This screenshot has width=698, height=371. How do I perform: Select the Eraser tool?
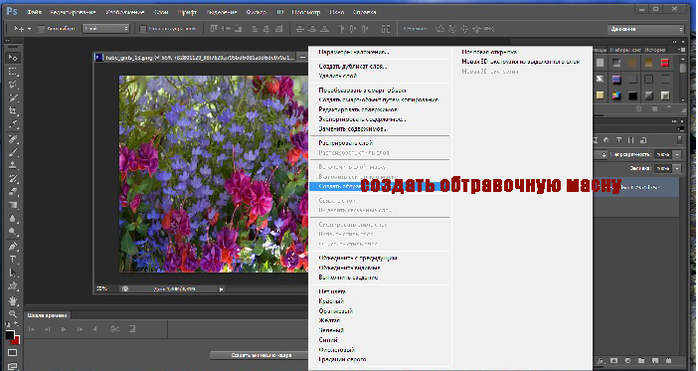tap(12, 192)
